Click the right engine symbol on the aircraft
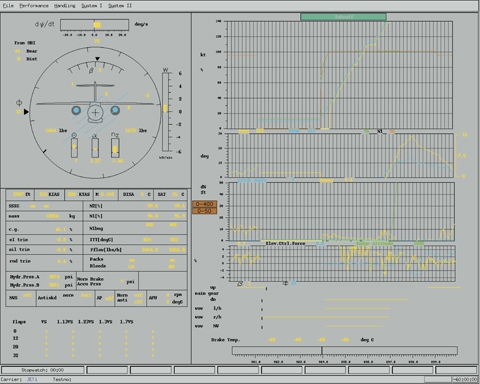480x384 pixels. click(x=115, y=110)
